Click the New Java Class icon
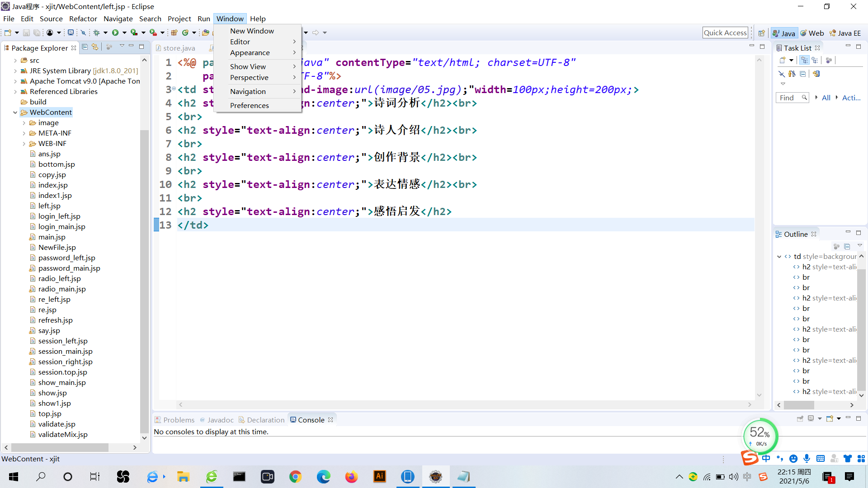This screenshot has height=488, width=868. pos(185,33)
